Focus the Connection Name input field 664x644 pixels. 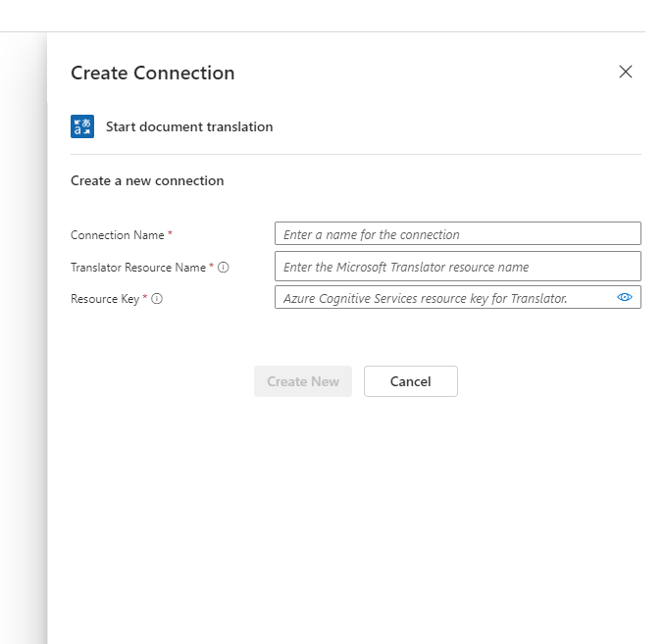tap(458, 233)
